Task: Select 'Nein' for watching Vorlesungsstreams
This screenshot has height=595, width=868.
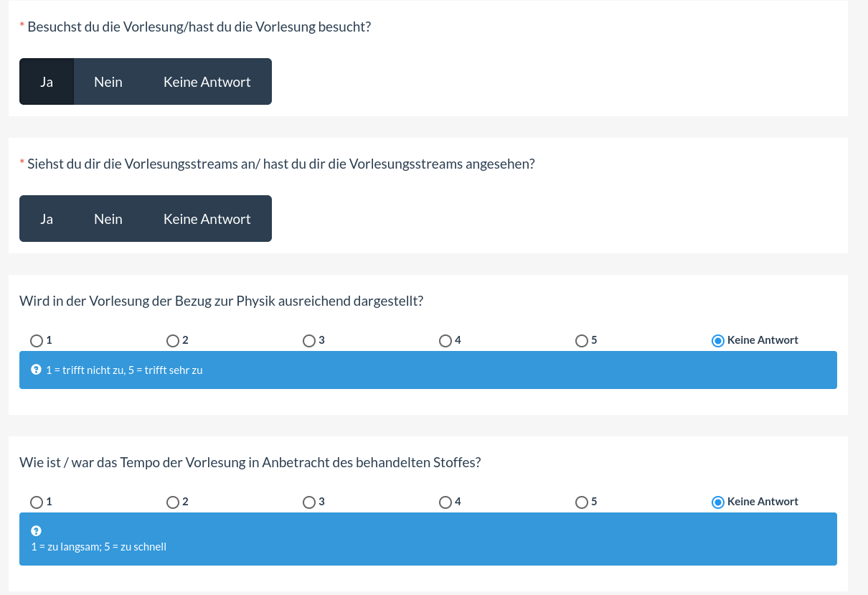Action: [x=108, y=219]
